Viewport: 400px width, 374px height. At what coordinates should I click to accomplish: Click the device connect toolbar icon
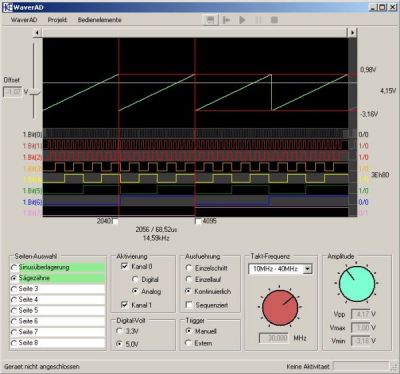(210, 20)
